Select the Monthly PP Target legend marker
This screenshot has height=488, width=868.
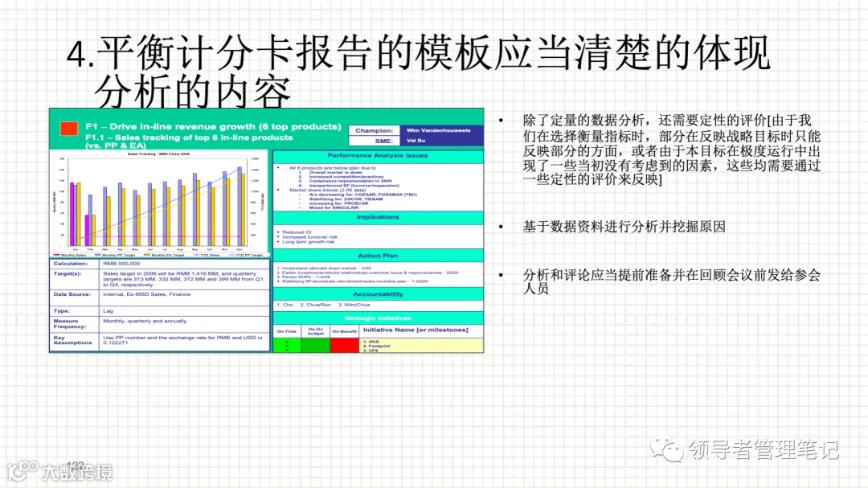tap(97, 255)
